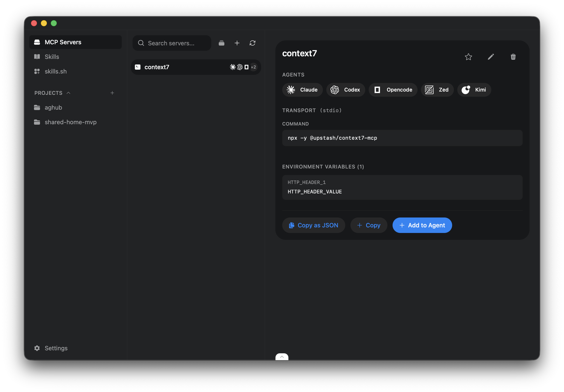The width and height of the screenshot is (564, 392).
Task: Click the refresh servers icon
Action: (252, 43)
